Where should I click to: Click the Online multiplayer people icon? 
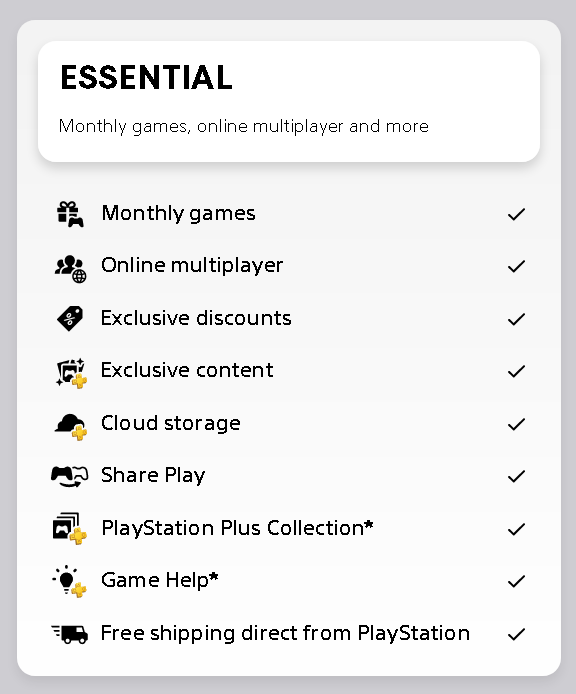pyautogui.click(x=70, y=269)
